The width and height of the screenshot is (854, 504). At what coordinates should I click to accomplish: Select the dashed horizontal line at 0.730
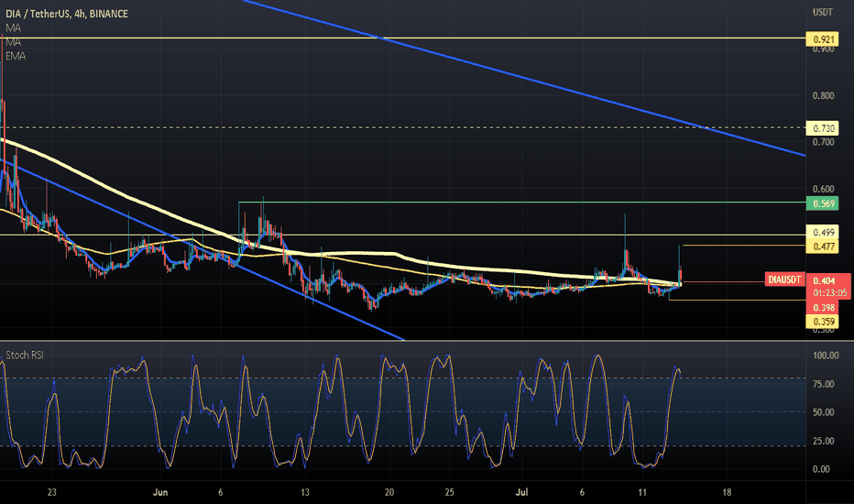coord(403,127)
